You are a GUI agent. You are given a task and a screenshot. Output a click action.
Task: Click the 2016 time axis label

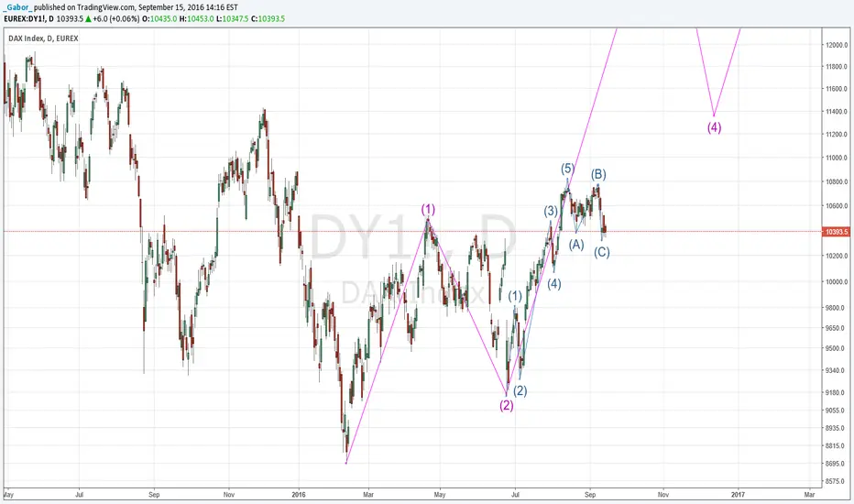click(299, 495)
